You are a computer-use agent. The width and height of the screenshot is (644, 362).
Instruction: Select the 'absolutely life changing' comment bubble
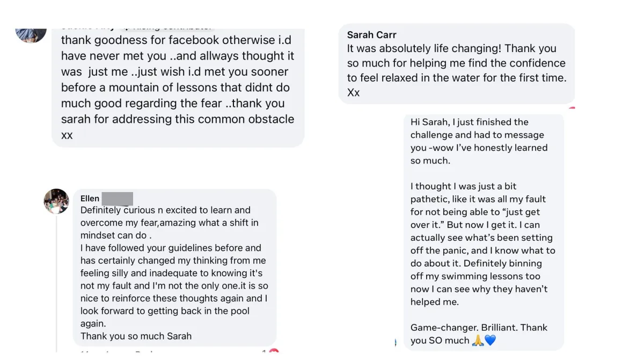457,64
